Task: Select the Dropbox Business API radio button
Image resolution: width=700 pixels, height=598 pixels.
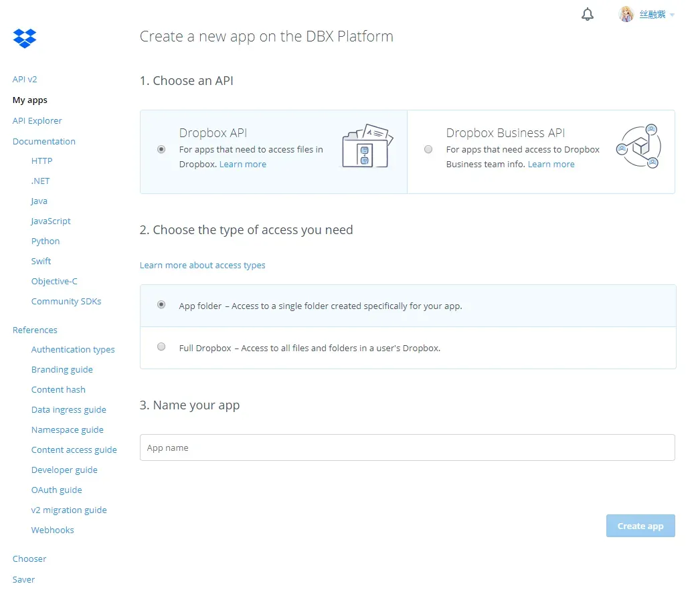Action: [x=428, y=149]
